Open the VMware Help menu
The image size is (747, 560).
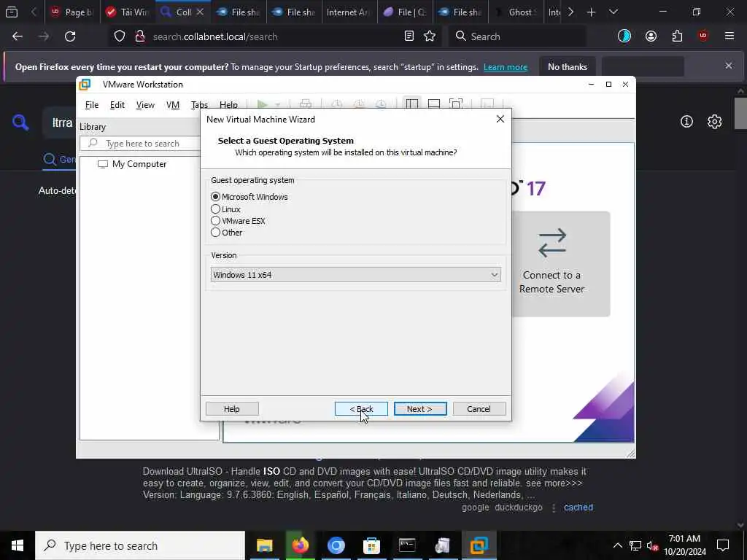pyautogui.click(x=228, y=105)
